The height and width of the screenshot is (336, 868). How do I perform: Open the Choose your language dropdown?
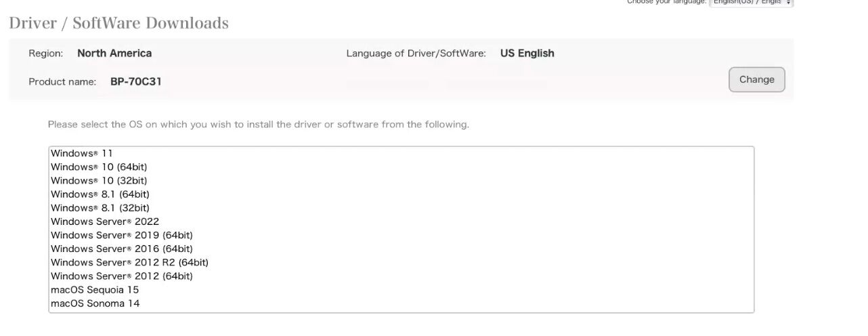pos(751,2)
